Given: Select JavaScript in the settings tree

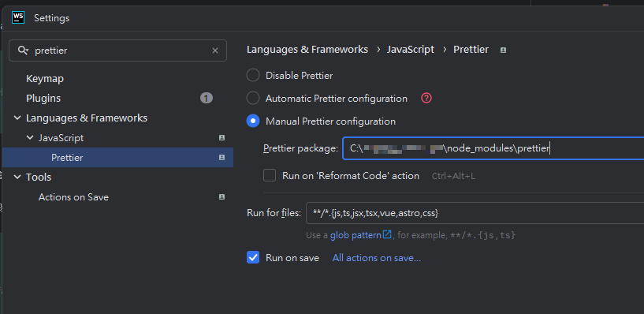Looking at the screenshot, I should click(x=61, y=138).
